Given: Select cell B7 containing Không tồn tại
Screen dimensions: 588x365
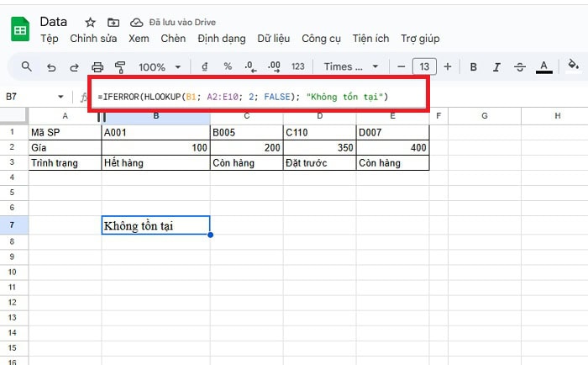Looking at the screenshot, I should 155,225.
